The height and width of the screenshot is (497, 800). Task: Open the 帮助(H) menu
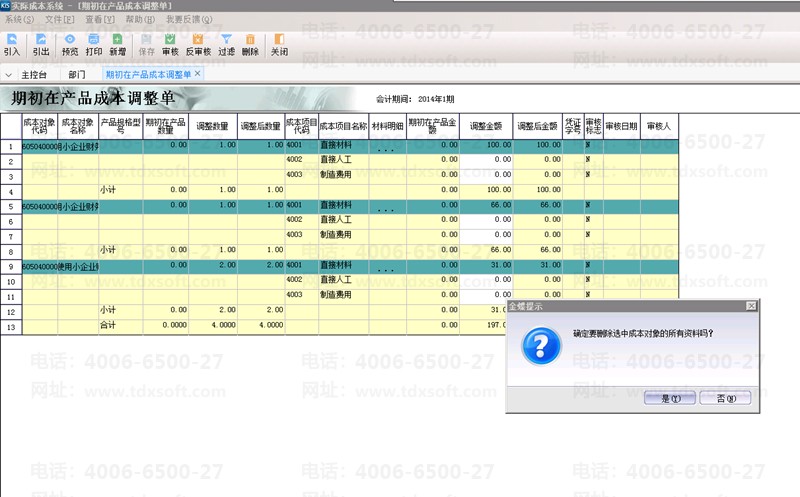click(140, 19)
